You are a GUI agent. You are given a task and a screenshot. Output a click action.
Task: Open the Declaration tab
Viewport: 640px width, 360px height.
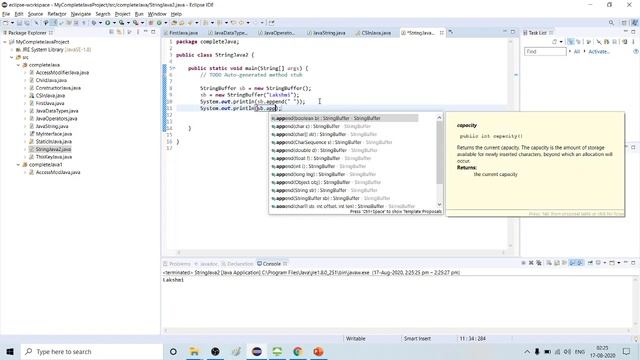tap(238, 264)
